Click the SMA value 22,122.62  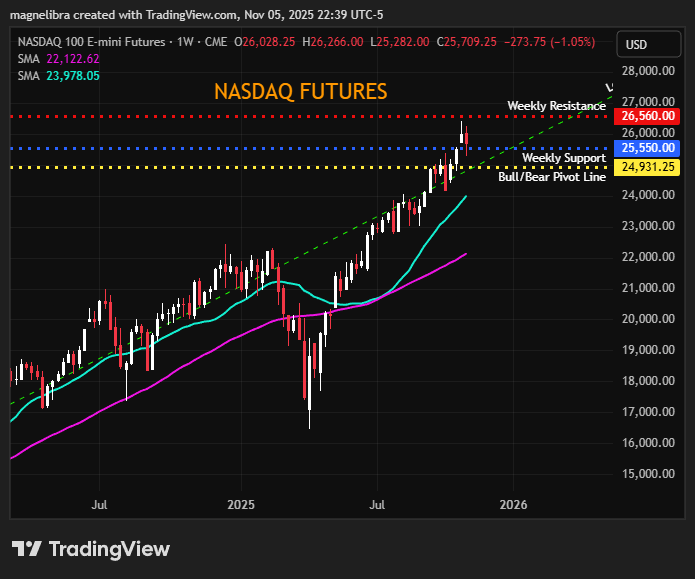(73, 59)
